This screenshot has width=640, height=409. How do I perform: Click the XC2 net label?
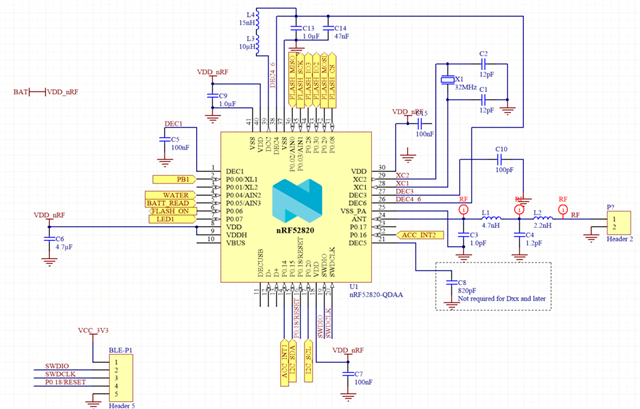(402, 176)
